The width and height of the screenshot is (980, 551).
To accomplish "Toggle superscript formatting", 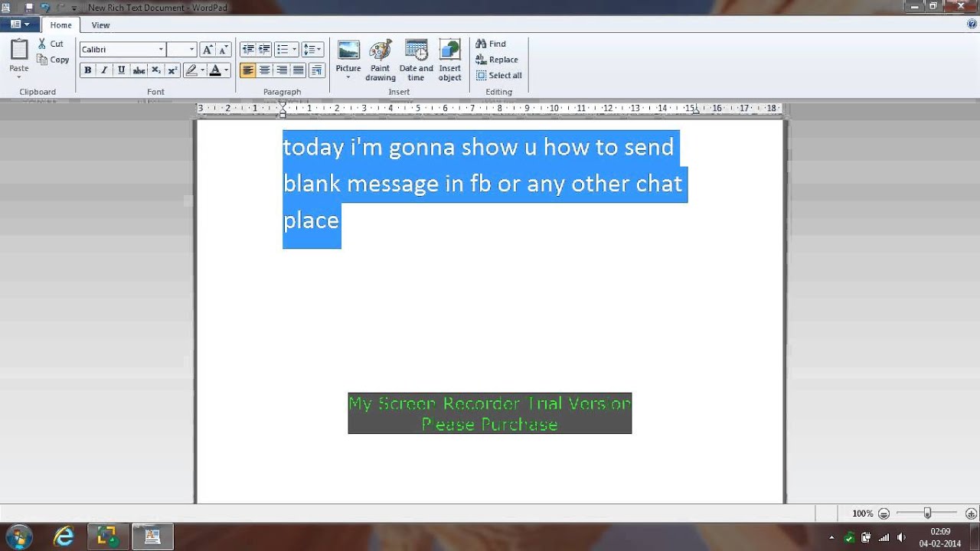I will (x=172, y=70).
